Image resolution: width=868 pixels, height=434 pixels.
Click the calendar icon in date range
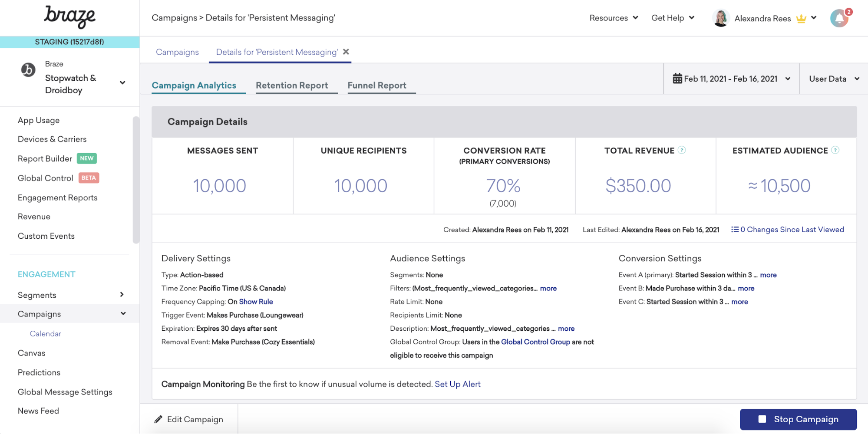[677, 79]
